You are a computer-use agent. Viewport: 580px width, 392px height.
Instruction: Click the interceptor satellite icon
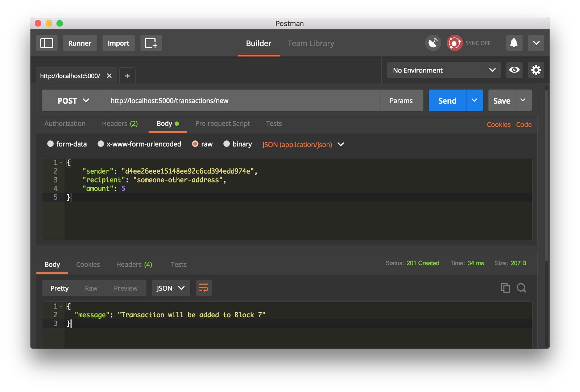pos(433,43)
